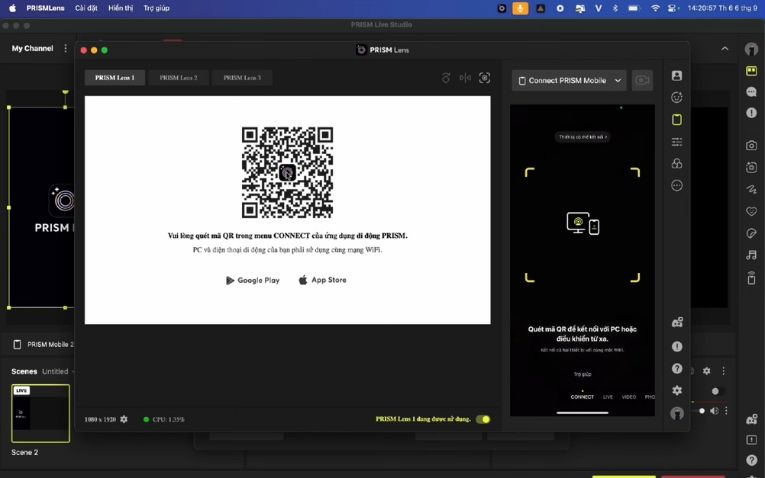The image size is (765, 478).
Task: Open Control Center in the menu bar
Action: pyautogui.click(x=673, y=8)
